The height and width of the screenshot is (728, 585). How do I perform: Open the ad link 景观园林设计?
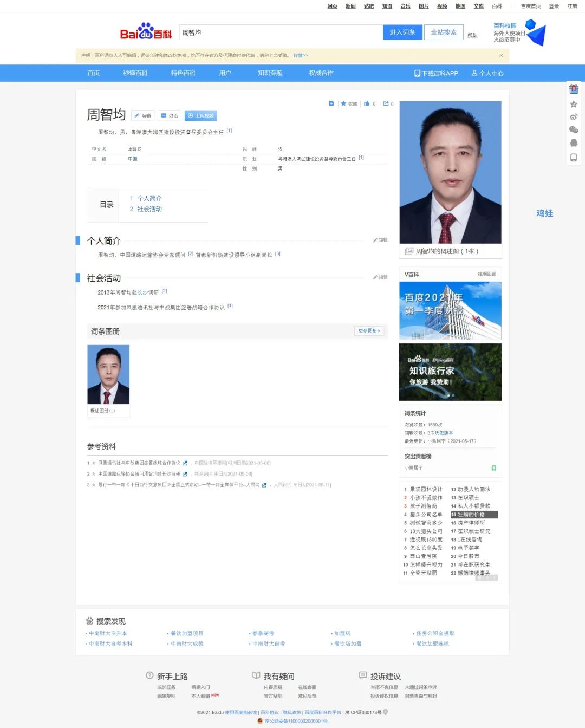tap(426, 489)
